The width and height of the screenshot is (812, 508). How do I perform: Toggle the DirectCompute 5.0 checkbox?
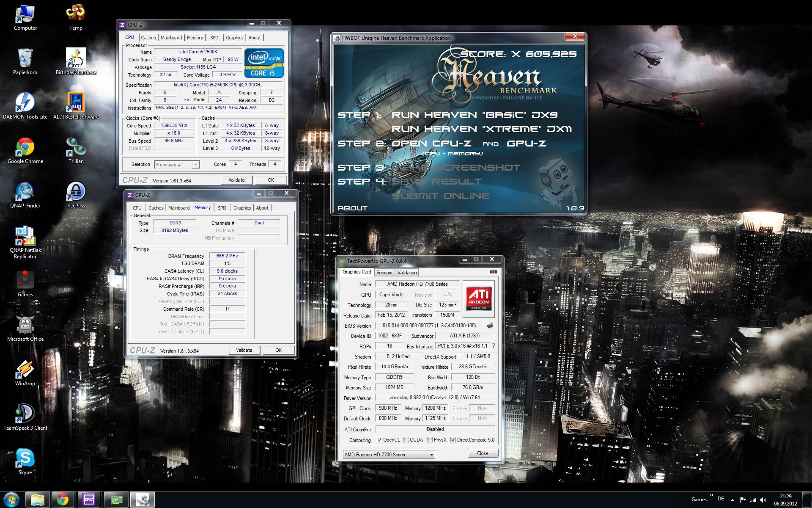[x=453, y=440]
